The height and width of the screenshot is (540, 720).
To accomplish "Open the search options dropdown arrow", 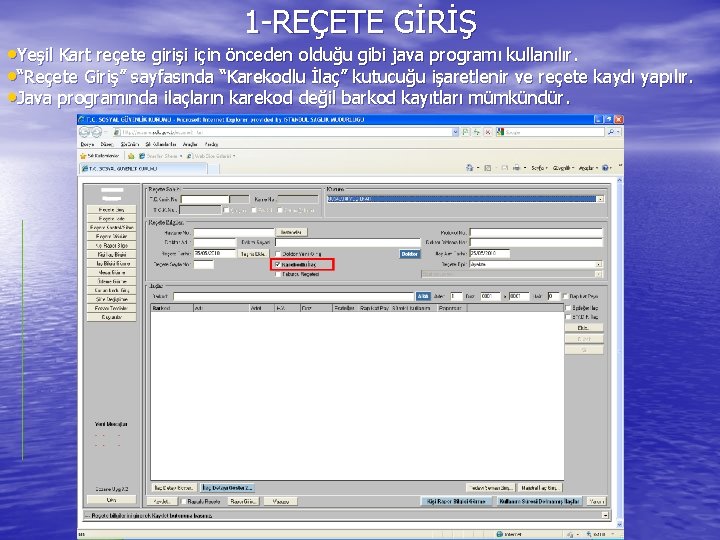I will (x=619, y=132).
